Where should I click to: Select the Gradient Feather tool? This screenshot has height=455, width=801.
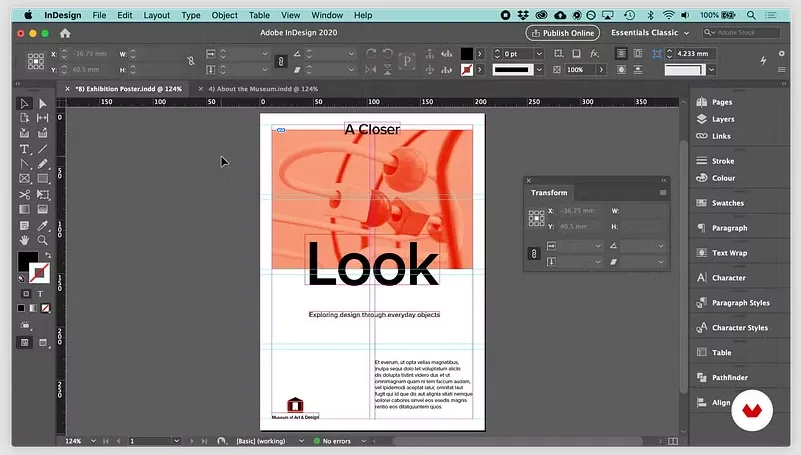(x=43, y=209)
